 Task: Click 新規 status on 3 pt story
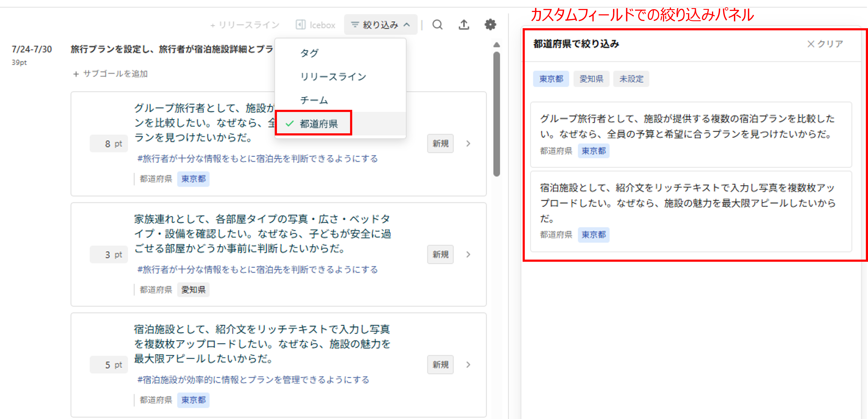tap(440, 254)
